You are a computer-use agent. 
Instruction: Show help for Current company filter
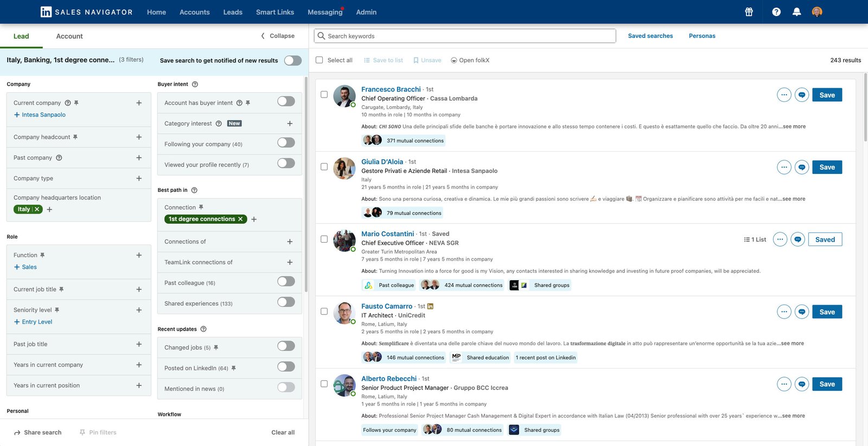click(x=68, y=103)
